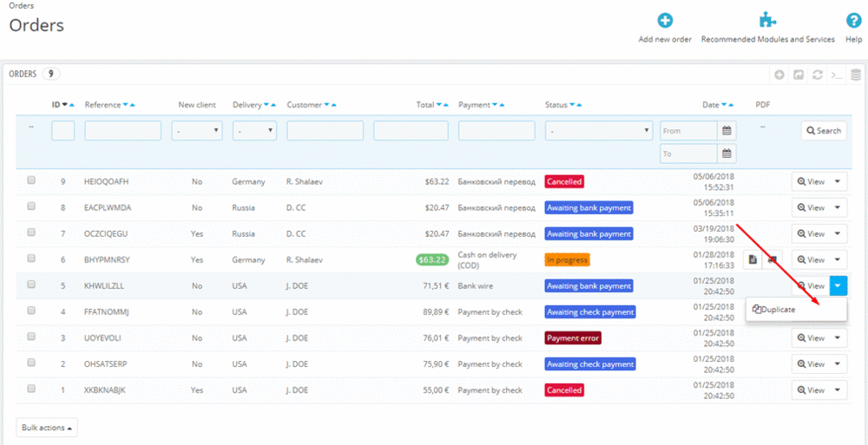This screenshot has width=868, height=445.
Task: Click the green $63.22 total badge
Action: [x=432, y=259]
